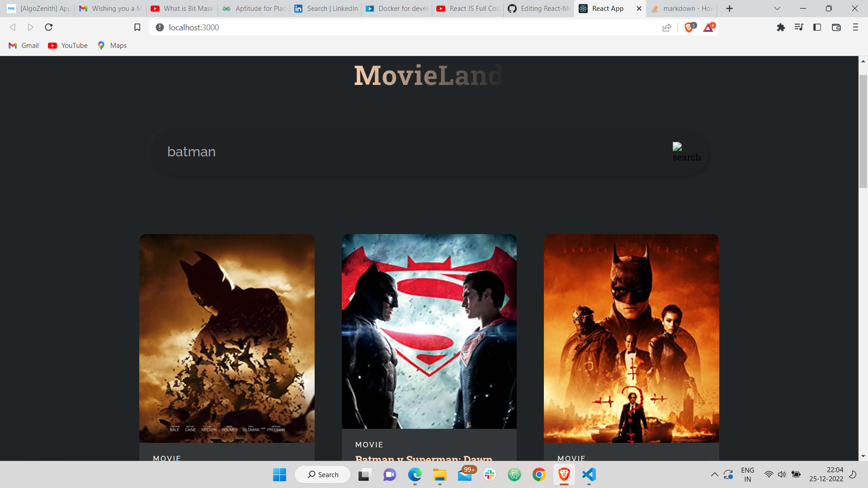Launch VS Code from the taskbar
This screenshot has height=488, width=868.
coord(589,474)
